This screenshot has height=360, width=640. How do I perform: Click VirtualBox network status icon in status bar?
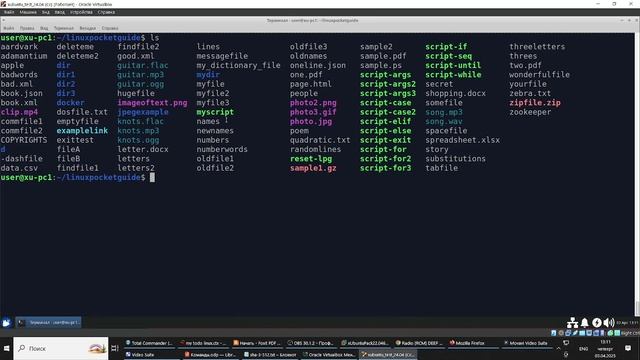[568, 333]
